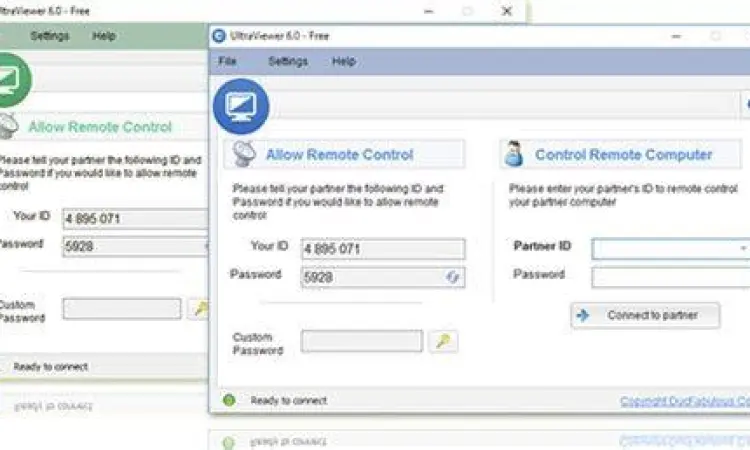
Task: Open the Settings menu in background window
Action: (x=50, y=36)
